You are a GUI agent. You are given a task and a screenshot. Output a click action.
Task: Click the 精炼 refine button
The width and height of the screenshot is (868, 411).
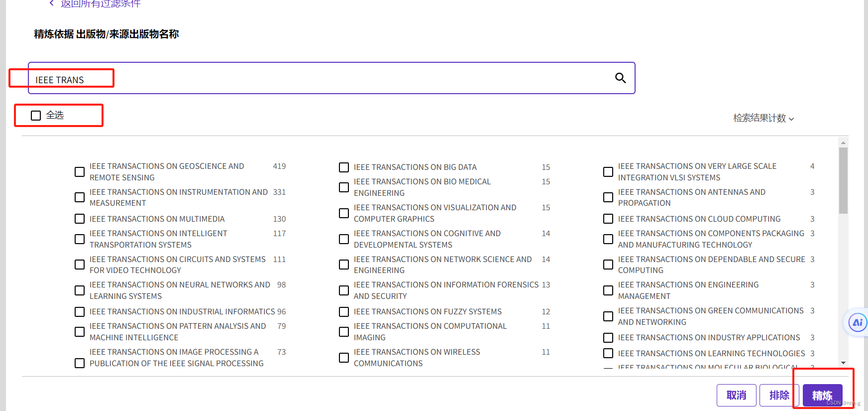click(x=822, y=396)
